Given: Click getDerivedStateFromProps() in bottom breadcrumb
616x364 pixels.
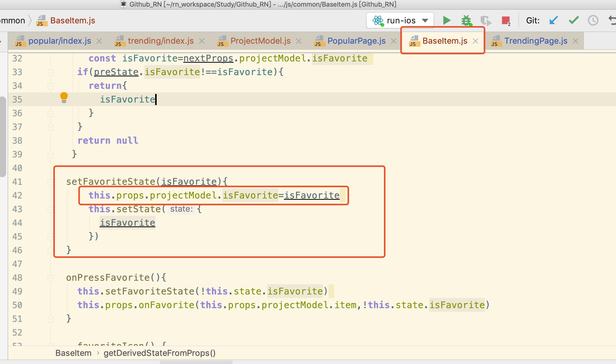Looking at the screenshot, I should coord(159,353).
